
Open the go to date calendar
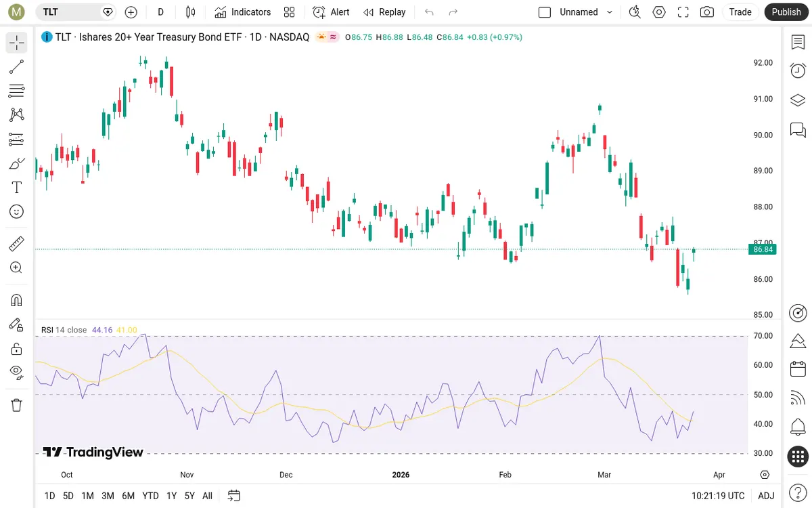tap(233, 496)
